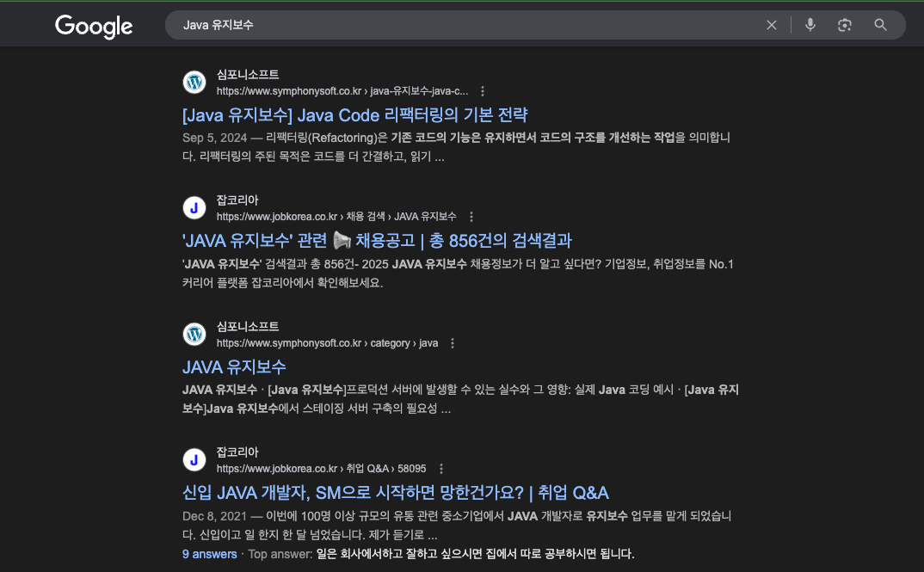
Task: Click the 'Dec 8, 2021' result date
Action: (x=214, y=517)
